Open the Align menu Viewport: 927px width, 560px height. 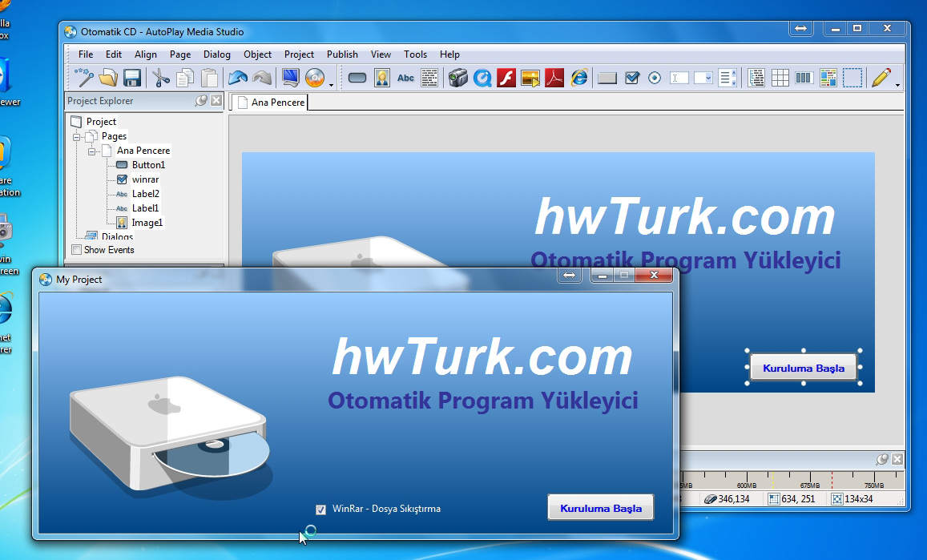(146, 54)
